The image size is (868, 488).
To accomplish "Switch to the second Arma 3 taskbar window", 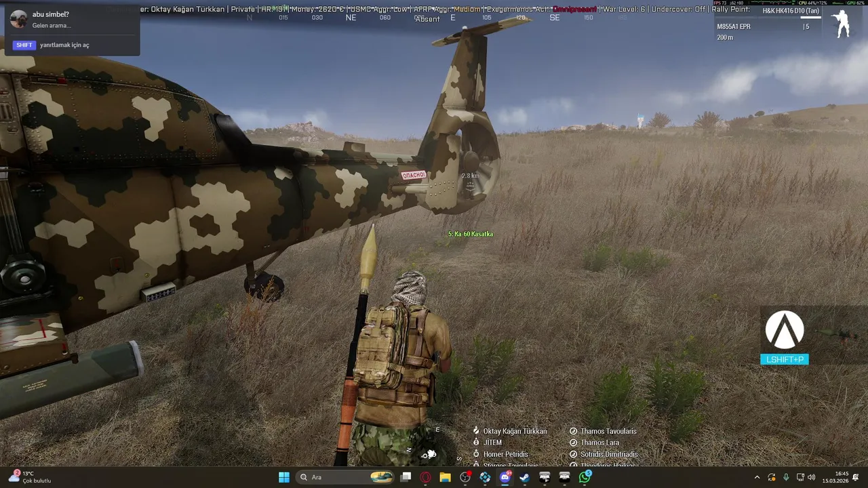I will click(x=564, y=477).
